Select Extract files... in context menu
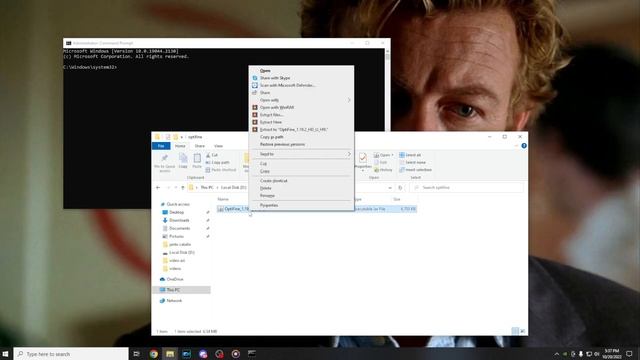 (x=271, y=115)
